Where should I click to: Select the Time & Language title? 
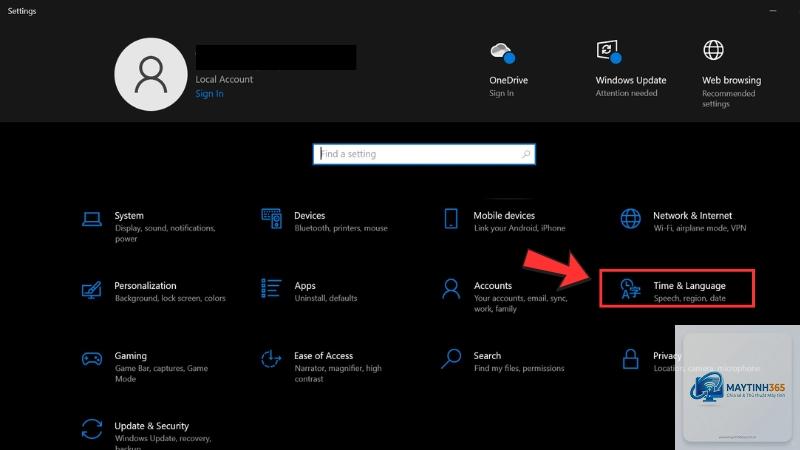tap(689, 286)
